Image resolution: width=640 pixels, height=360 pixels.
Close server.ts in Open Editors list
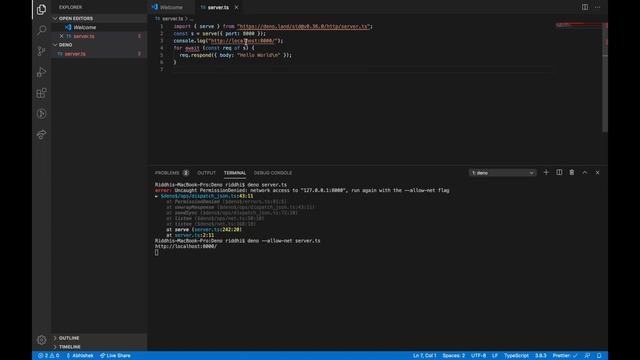click(62, 36)
